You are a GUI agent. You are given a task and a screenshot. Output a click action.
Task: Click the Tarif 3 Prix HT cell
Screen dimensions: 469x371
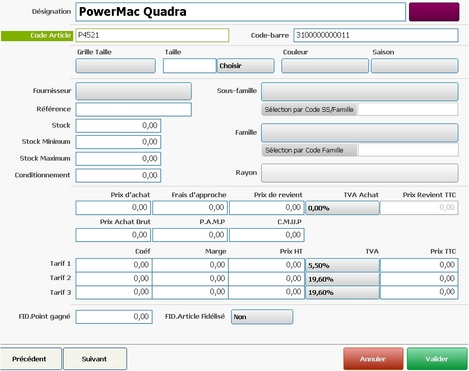(267, 292)
